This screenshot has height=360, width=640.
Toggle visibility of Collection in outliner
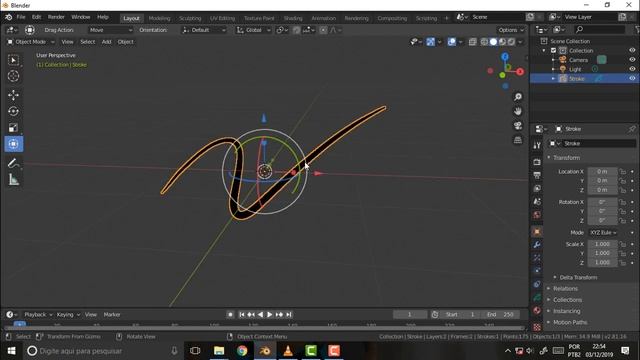[x=632, y=51]
